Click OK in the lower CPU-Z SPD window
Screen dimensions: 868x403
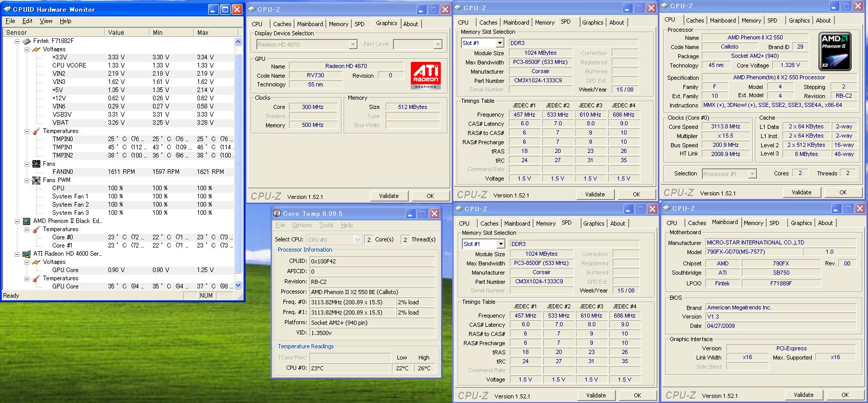[x=637, y=395]
